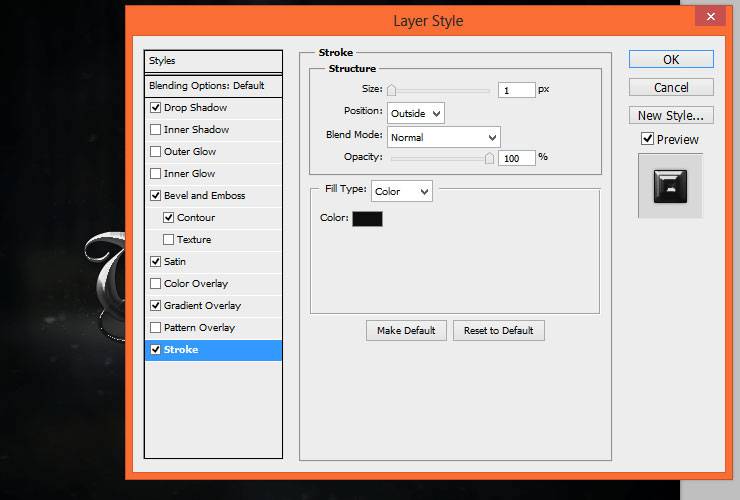The image size is (740, 500).
Task: Open the stroke color swatch
Action: point(367,219)
